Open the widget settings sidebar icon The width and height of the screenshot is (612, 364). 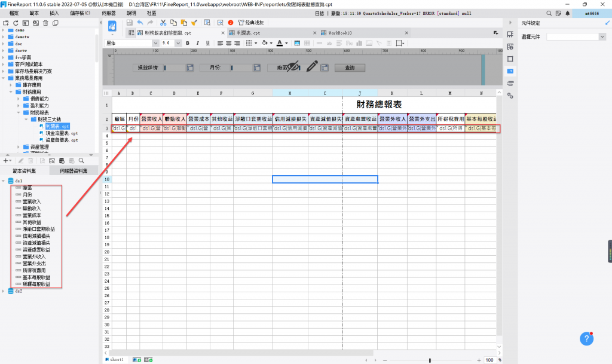pos(510,71)
